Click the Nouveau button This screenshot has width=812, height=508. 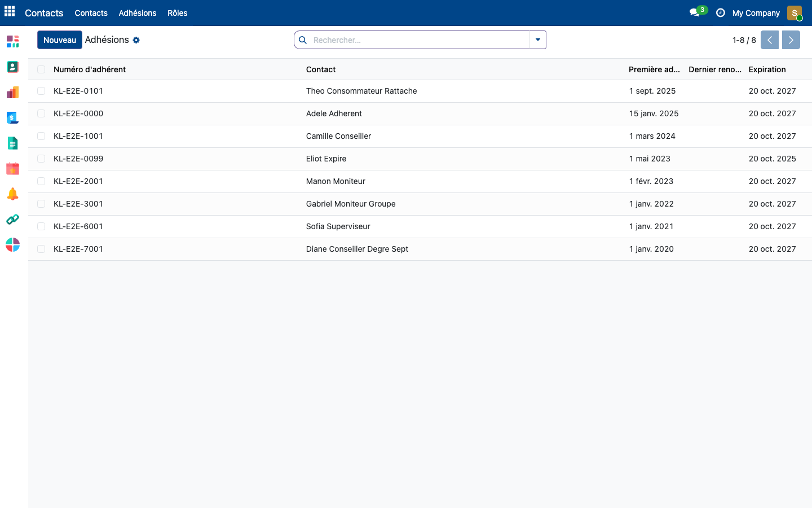click(x=60, y=40)
